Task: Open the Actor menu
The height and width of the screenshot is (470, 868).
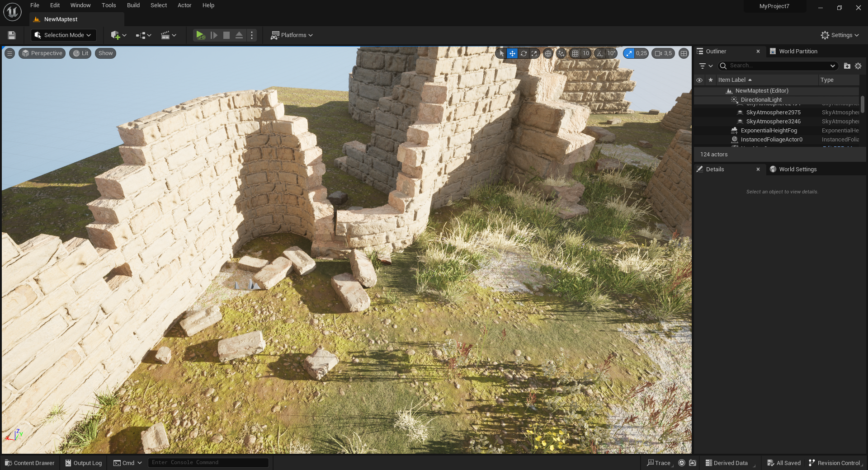Action: (184, 5)
